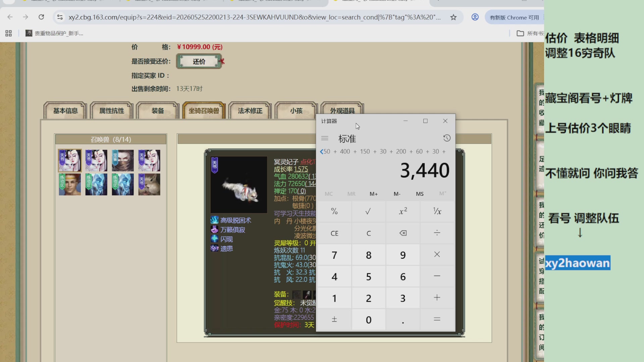The height and width of the screenshot is (362, 644).
Task: Click CE clear entry key
Action: click(x=334, y=233)
